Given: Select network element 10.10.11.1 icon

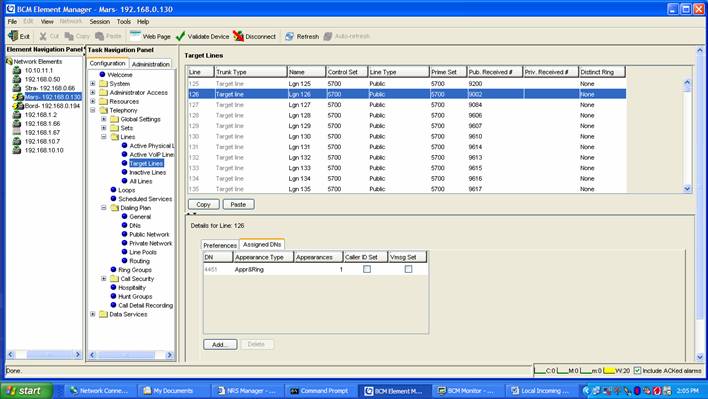Looking at the screenshot, I should pyautogui.click(x=17, y=70).
